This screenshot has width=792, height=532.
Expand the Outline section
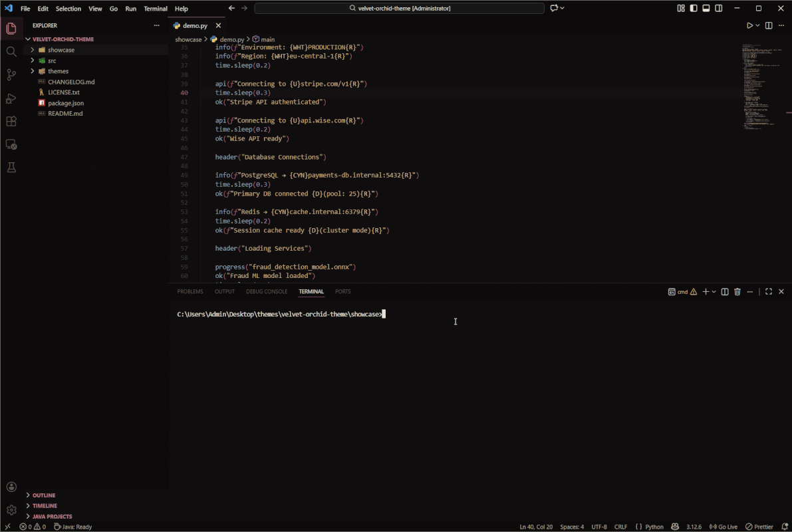[x=96, y=495]
